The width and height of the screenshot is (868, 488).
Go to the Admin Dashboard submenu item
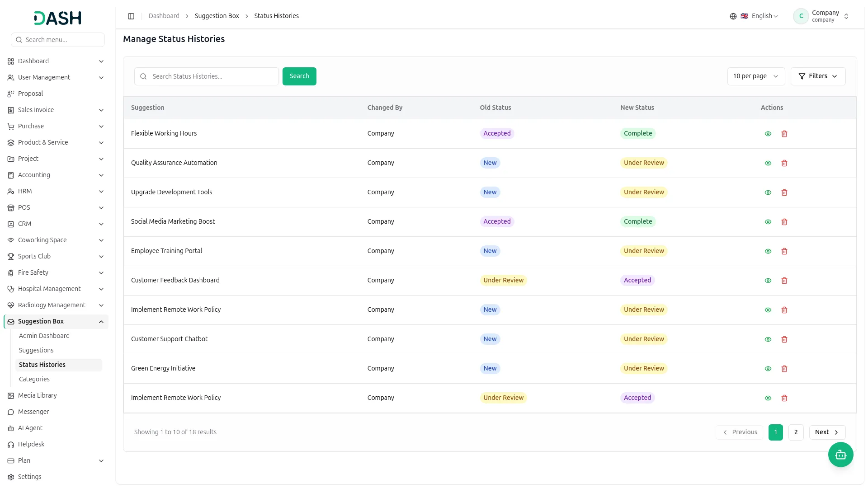pos(44,336)
